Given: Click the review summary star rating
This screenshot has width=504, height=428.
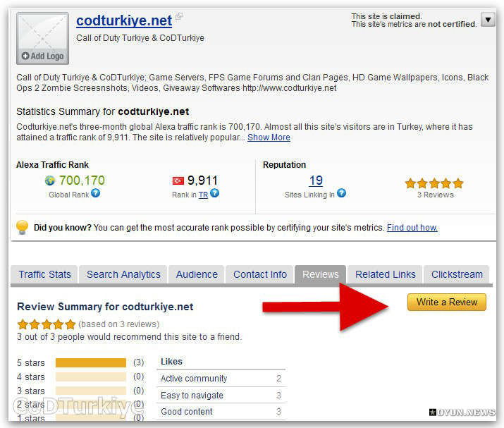Looking at the screenshot, I should click(47, 324).
